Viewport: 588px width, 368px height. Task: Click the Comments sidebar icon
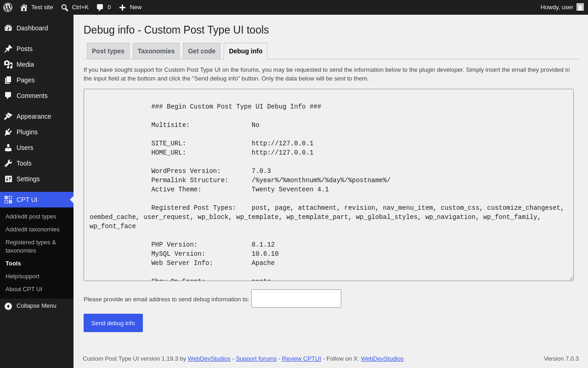pos(8,96)
